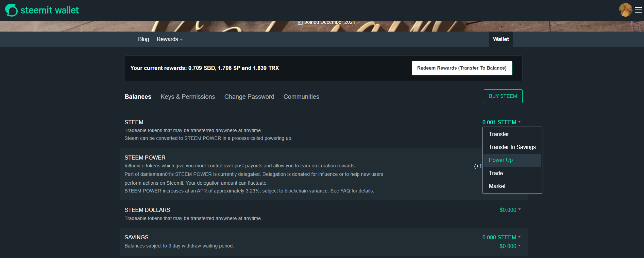Open the steemit wallet home link
Viewport: 644px width, 258px height.
coord(42,10)
